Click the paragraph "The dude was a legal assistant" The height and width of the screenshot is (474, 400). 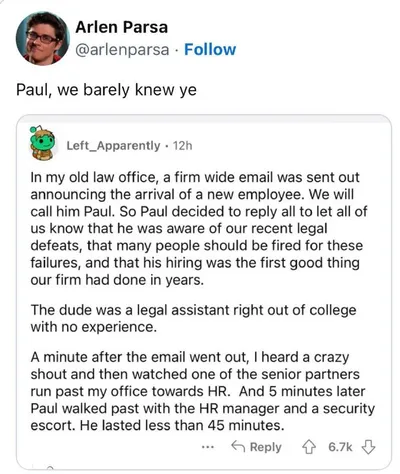click(193, 318)
